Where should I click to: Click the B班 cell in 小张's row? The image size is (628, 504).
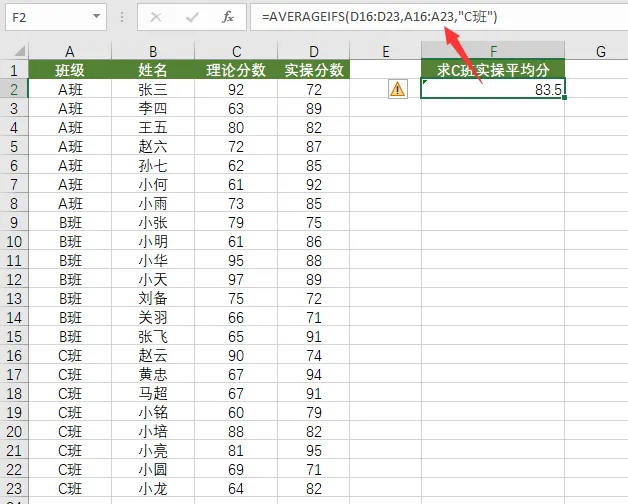click(x=70, y=222)
